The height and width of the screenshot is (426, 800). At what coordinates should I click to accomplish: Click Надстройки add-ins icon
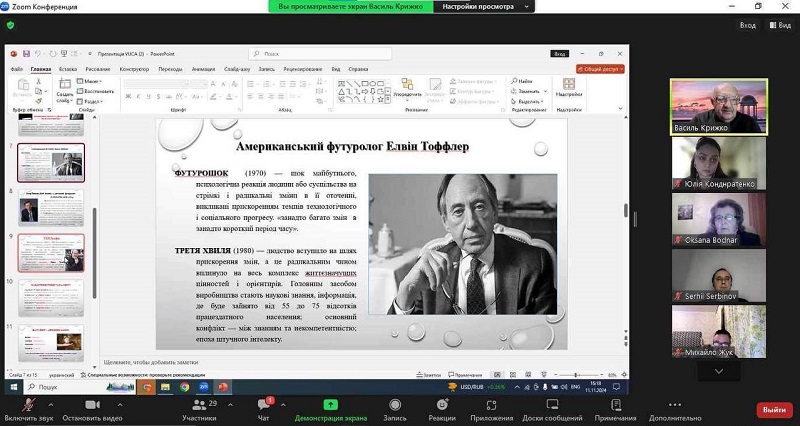(x=569, y=87)
